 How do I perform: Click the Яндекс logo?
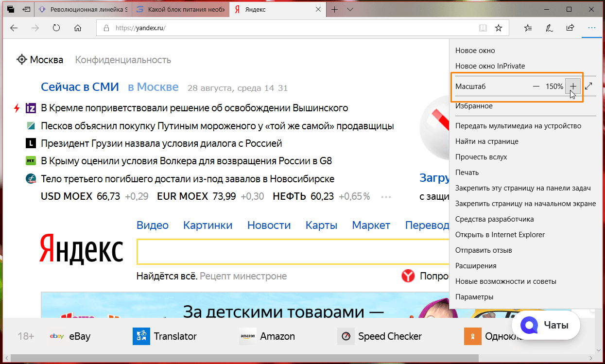pyautogui.click(x=81, y=249)
